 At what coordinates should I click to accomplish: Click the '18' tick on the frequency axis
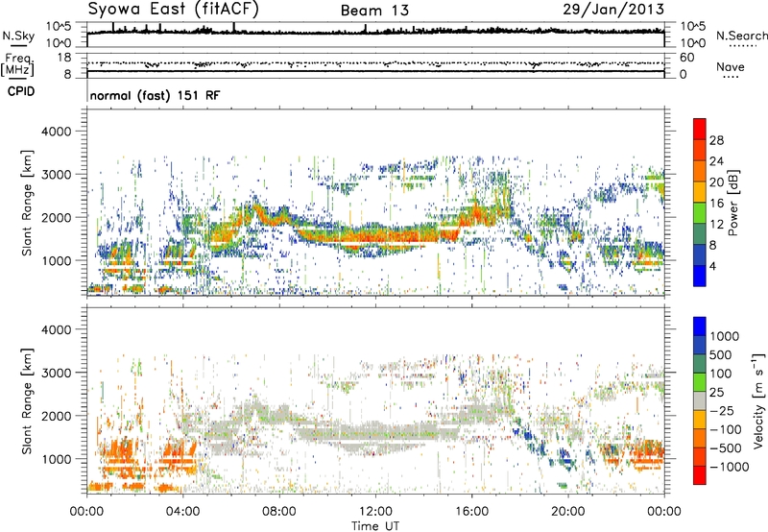[x=63, y=58]
